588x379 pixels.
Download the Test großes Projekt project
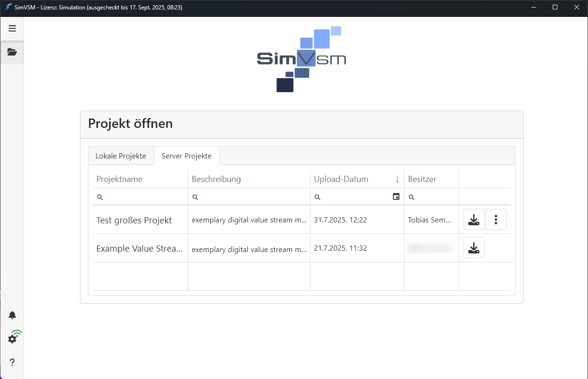pyautogui.click(x=474, y=220)
